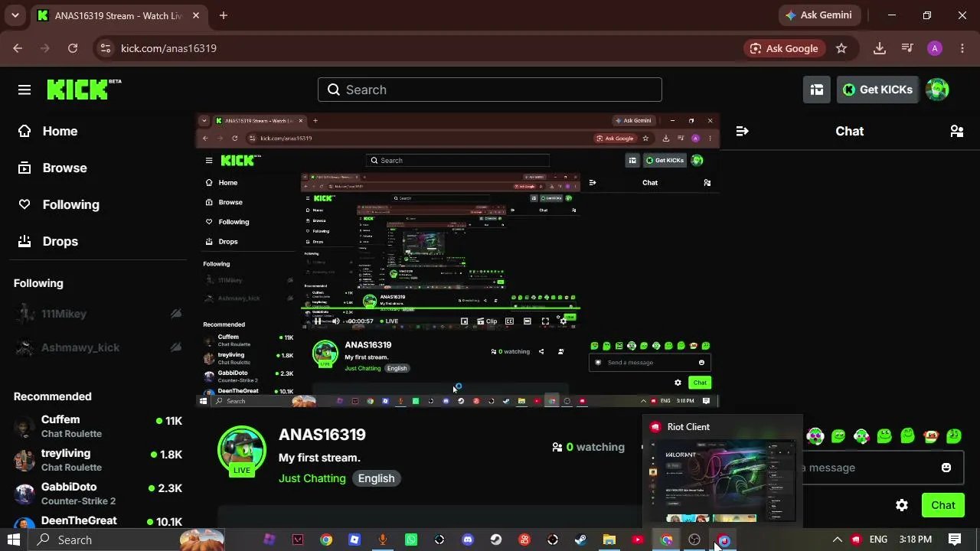The image size is (980, 551).
Task: Click the ANAS16319 streamer avatar
Action: click(242, 450)
